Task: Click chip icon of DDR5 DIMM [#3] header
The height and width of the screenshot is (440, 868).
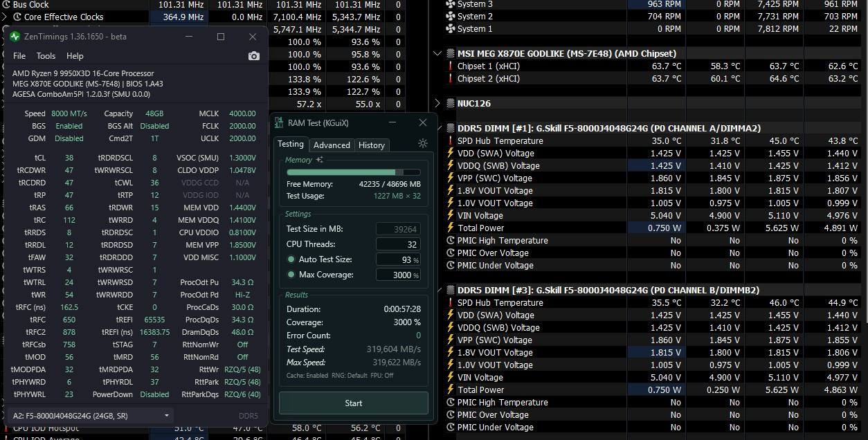Action: (x=451, y=290)
